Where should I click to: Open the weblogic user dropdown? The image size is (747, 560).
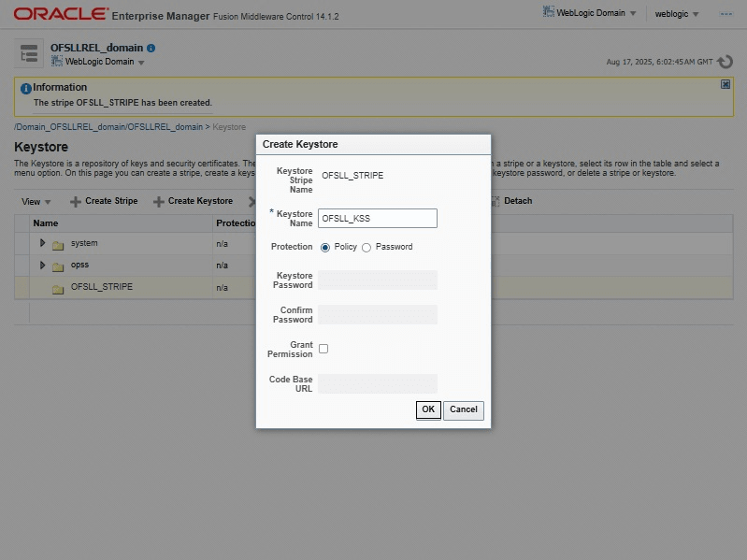click(x=677, y=14)
